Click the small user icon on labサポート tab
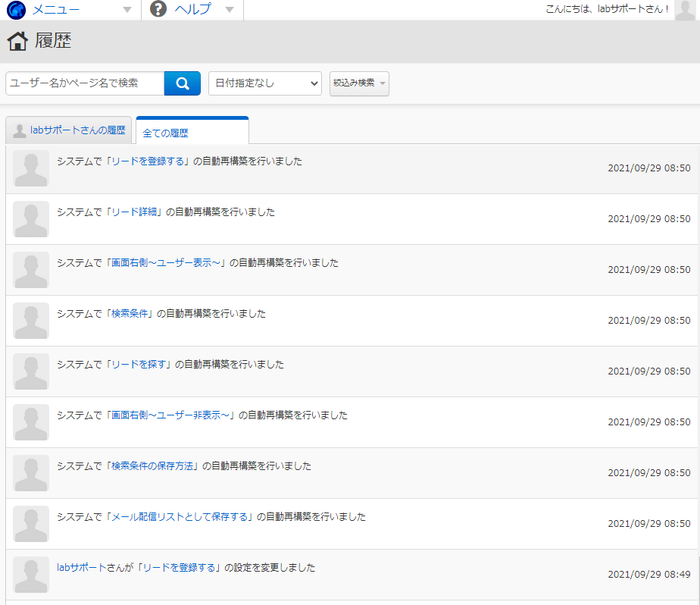The height and width of the screenshot is (605, 700). pyautogui.click(x=19, y=130)
